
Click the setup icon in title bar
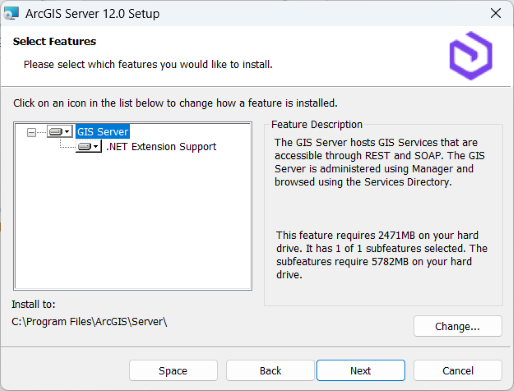[x=11, y=14]
